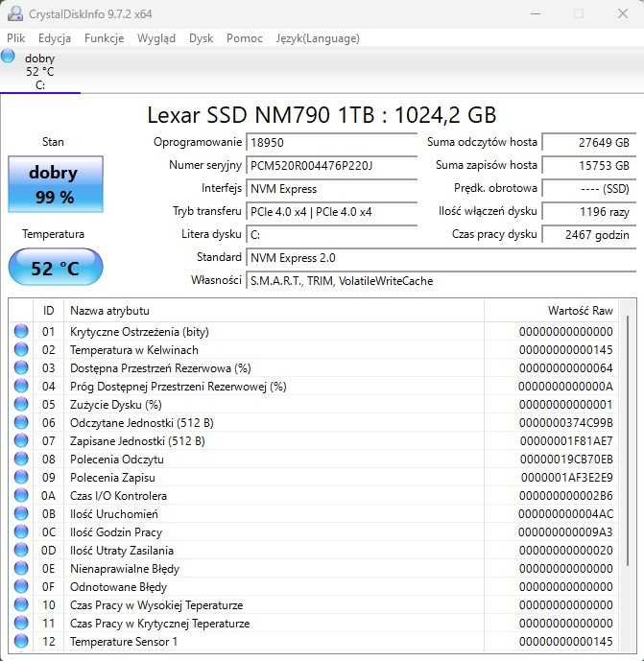Click the dobry 99 % health status button
The width and height of the screenshot is (644, 661).
click(56, 184)
